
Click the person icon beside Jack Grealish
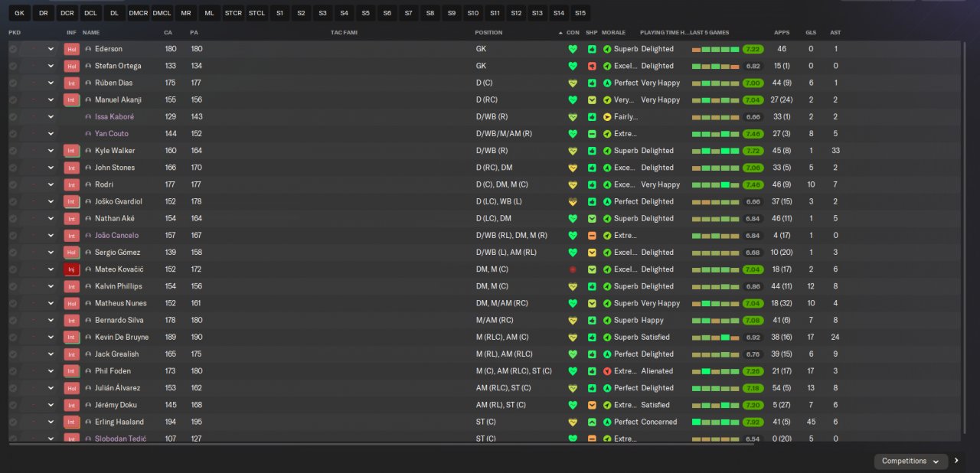(x=88, y=354)
